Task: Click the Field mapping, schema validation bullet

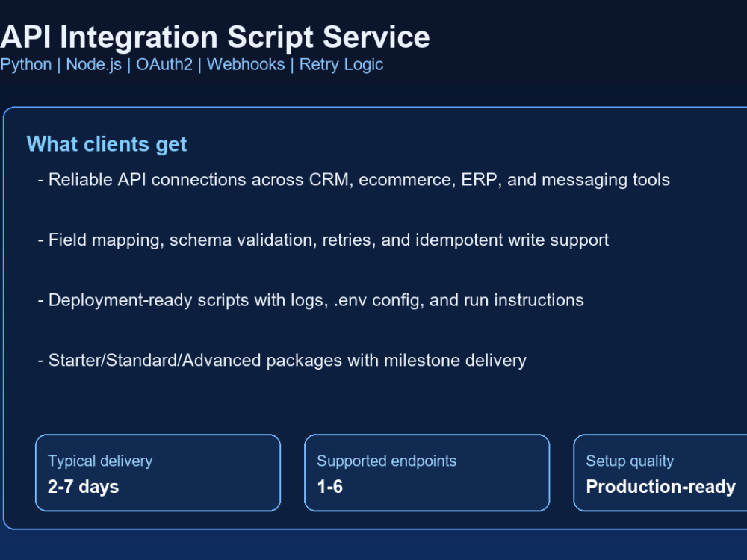Action: [323, 240]
